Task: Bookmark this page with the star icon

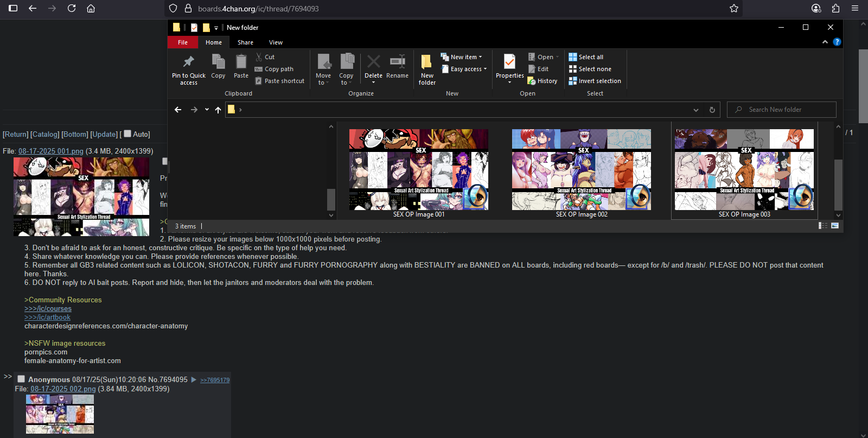Action: (x=734, y=8)
